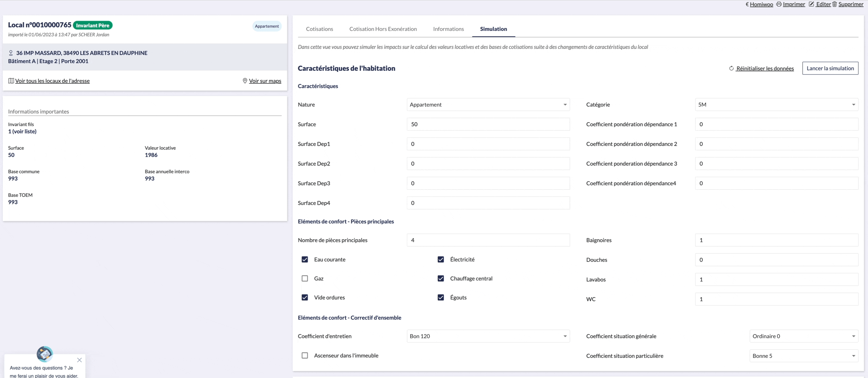Screen dimensions: 868x378
Task: Open the Informations tab
Action: click(x=448, y=29)
